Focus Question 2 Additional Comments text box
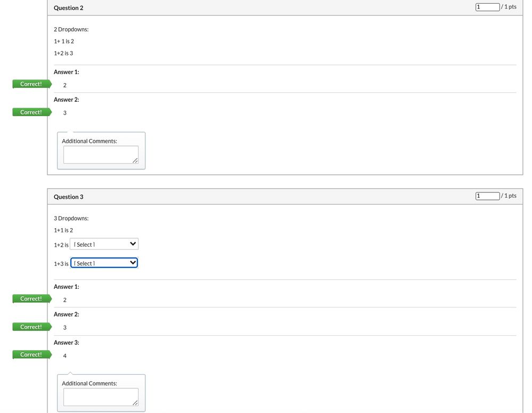This screenshot has height=413, width=532. [101, 155]
